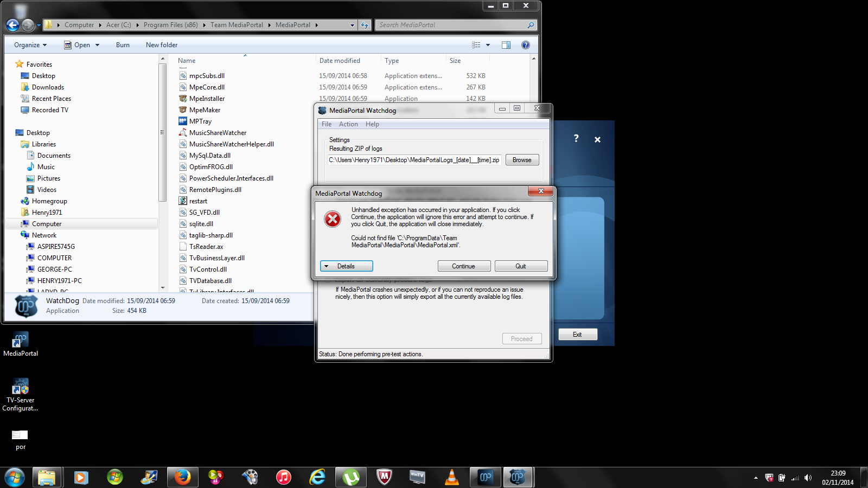Image resolution: width=868 pixels, height=488 pixels.
Task: Select Recorded TV in Favorites
Action: point(50,110)
